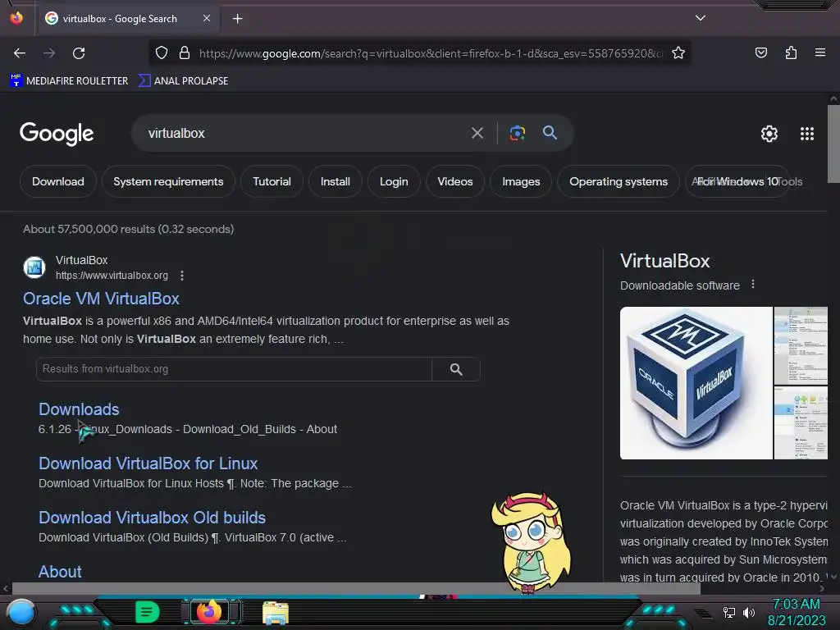Click the address bar URL

(x=431, y=53)
